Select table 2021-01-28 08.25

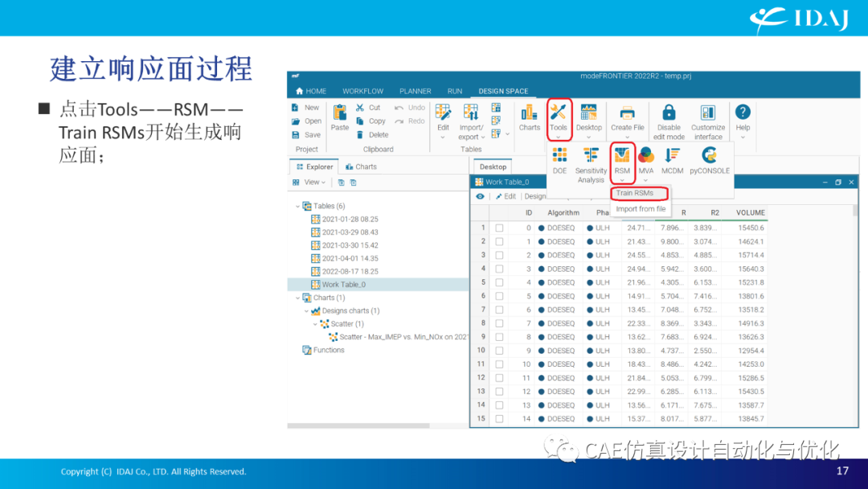click(344, 220)
